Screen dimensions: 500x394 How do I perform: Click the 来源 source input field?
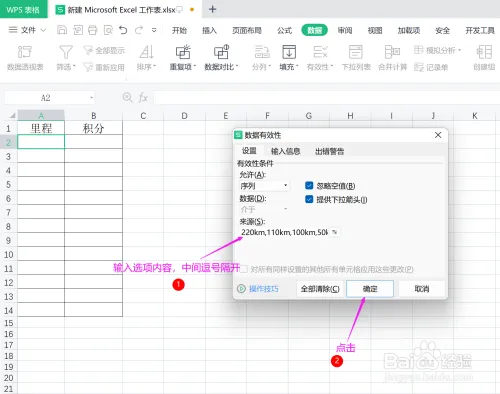pos(284,232)
